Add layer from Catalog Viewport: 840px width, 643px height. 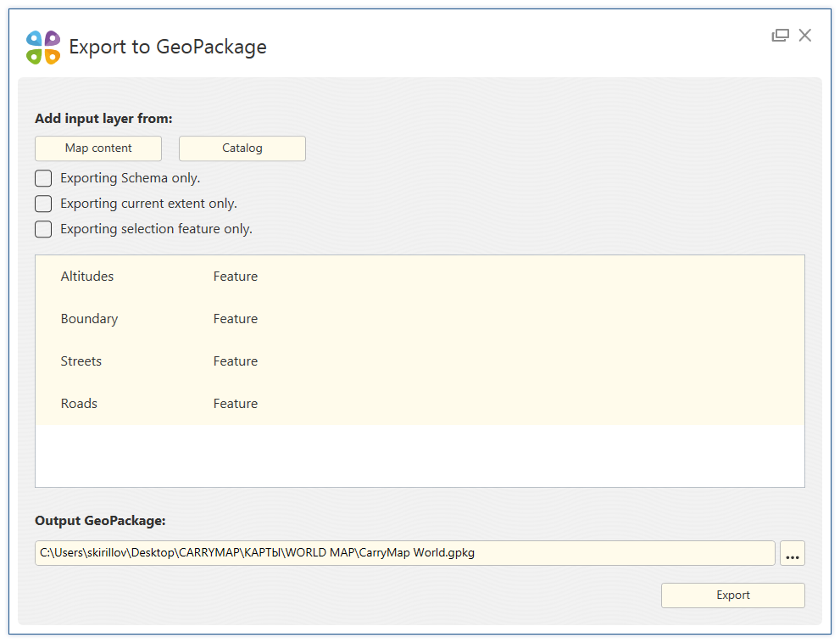(x=242, y=148)
